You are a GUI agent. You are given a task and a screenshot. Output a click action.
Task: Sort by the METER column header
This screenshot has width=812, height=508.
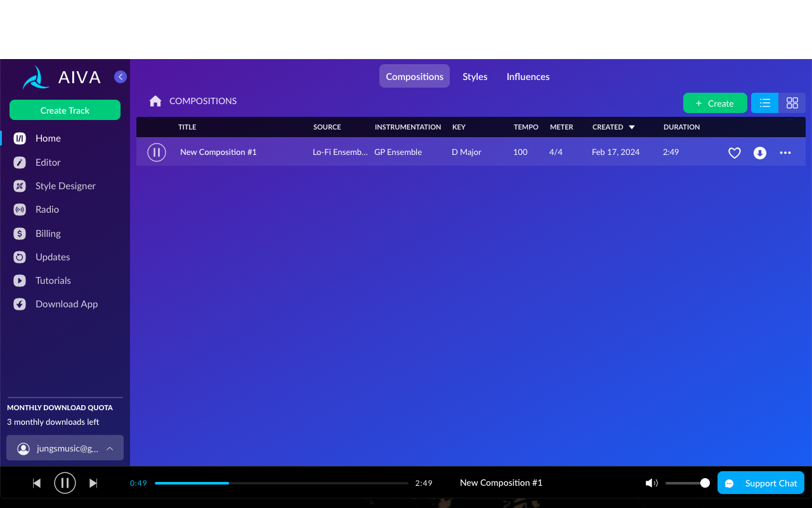(561, 127)
